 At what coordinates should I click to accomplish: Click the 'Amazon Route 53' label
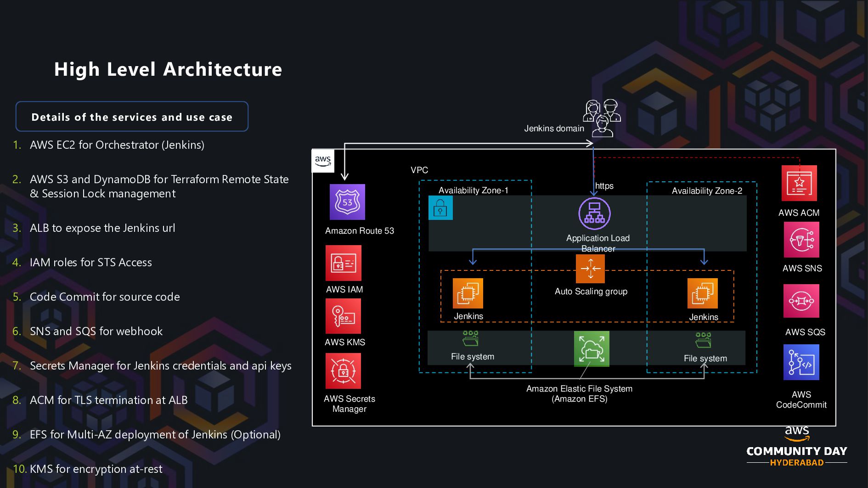point(360,231)
